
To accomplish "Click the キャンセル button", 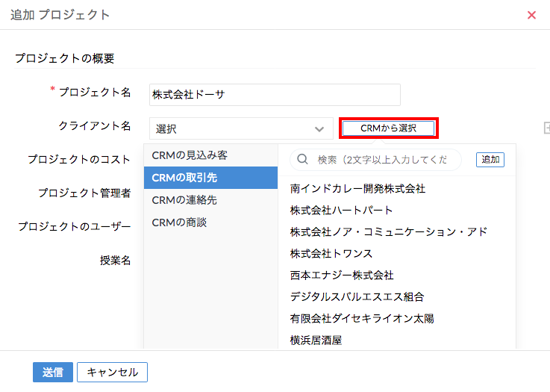I will [113, 373].
